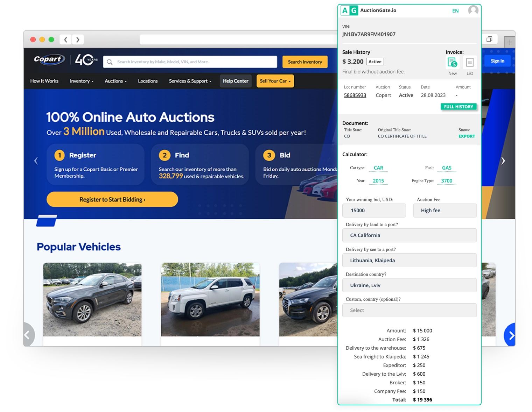Click the Copart logo
Screen dimensions: 532x412
(x=49, y=59)
